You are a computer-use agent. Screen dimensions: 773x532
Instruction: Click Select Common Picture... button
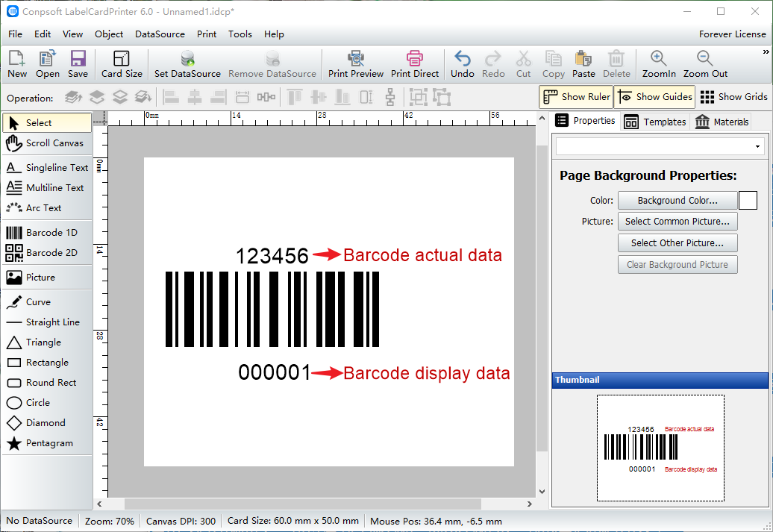tap(677, 222)
